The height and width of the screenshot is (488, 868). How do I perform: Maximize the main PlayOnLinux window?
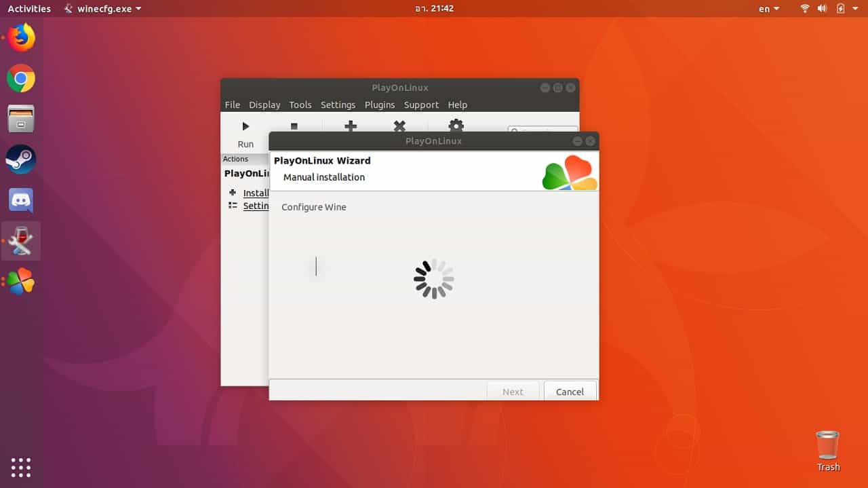coord(557,88)
